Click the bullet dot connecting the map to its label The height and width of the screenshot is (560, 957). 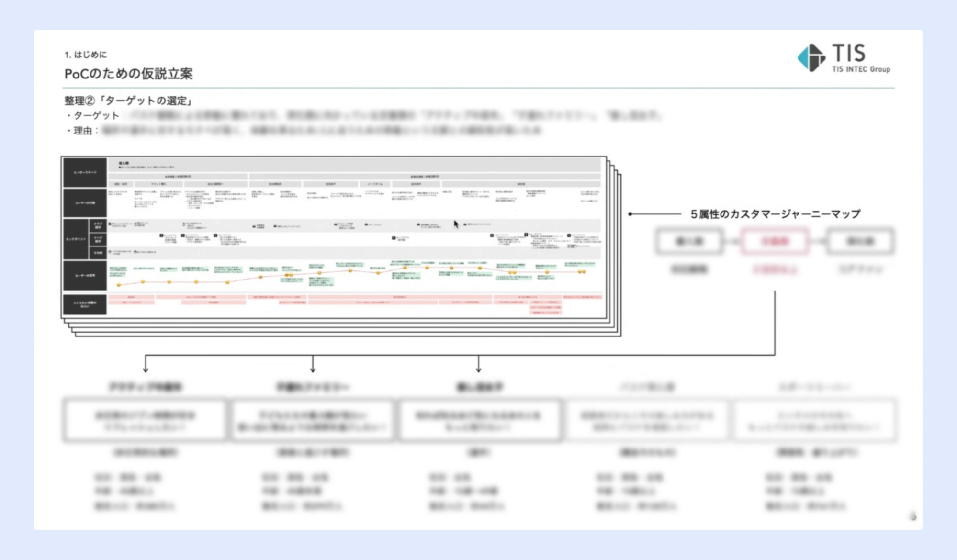coord(630,214)
